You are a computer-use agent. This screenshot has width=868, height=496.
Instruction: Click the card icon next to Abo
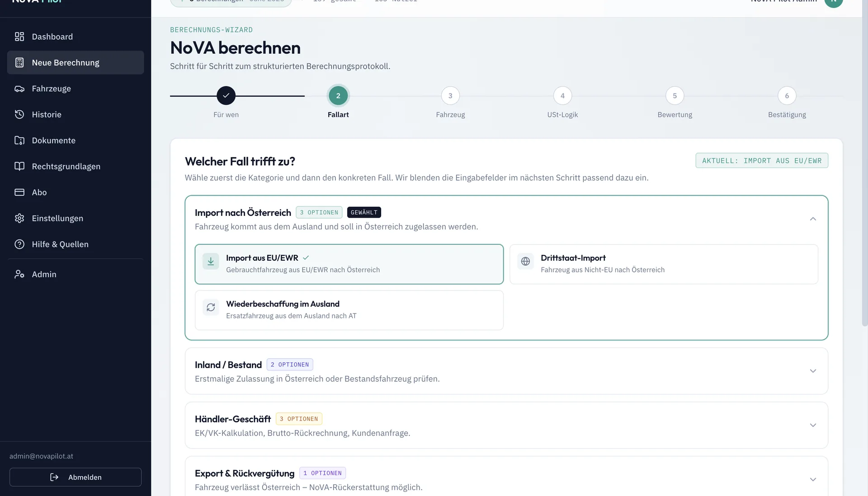pyautogui.click(x=19, y=192)
